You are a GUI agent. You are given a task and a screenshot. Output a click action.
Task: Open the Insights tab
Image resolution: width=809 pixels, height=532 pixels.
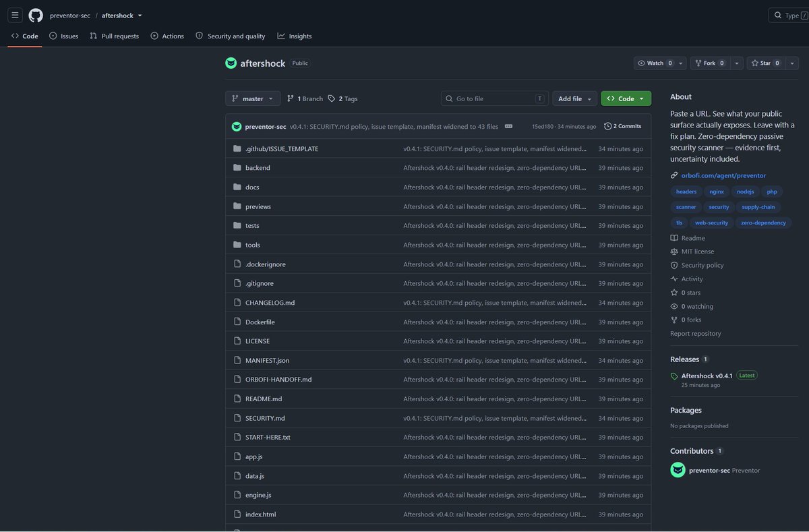pos(295,36)
